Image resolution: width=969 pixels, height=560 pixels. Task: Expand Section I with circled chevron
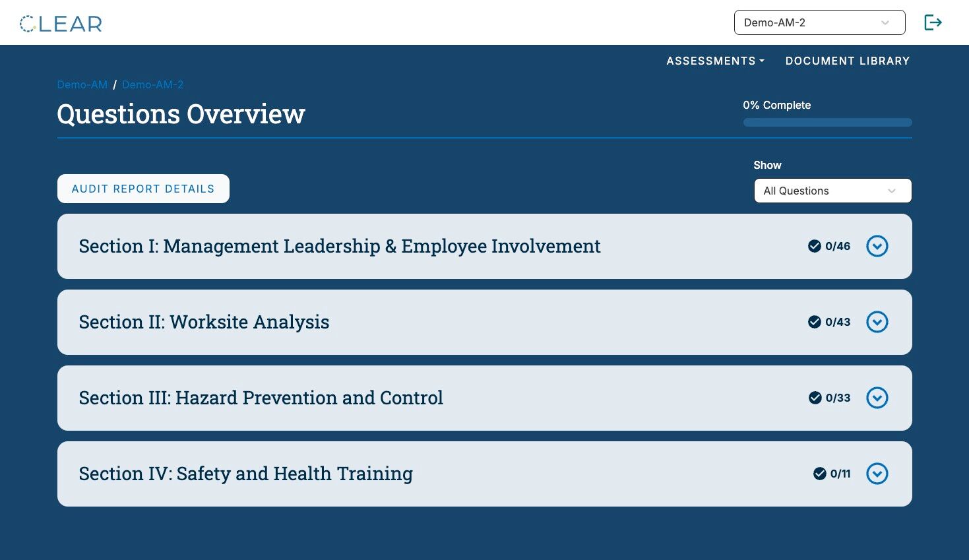point(877,246)
